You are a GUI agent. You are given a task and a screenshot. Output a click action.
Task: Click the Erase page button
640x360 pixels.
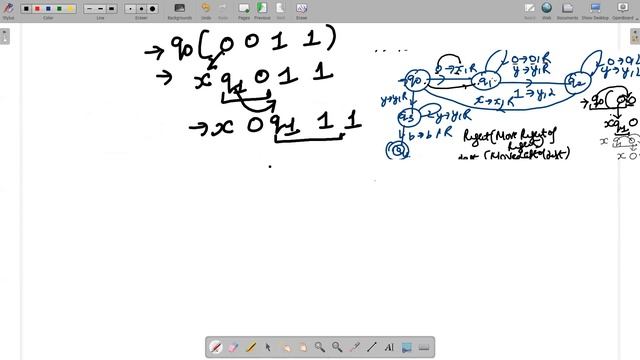click(x=301, y=10)
